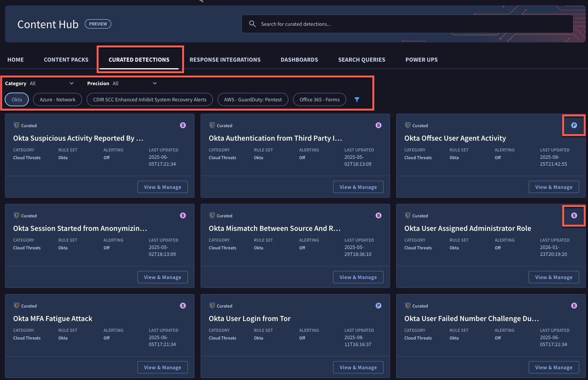Click the Curated shield icon on Okta MFA Fatigue Attack card
This screenshot has height=380, width=588.
[x=17, y=306]
